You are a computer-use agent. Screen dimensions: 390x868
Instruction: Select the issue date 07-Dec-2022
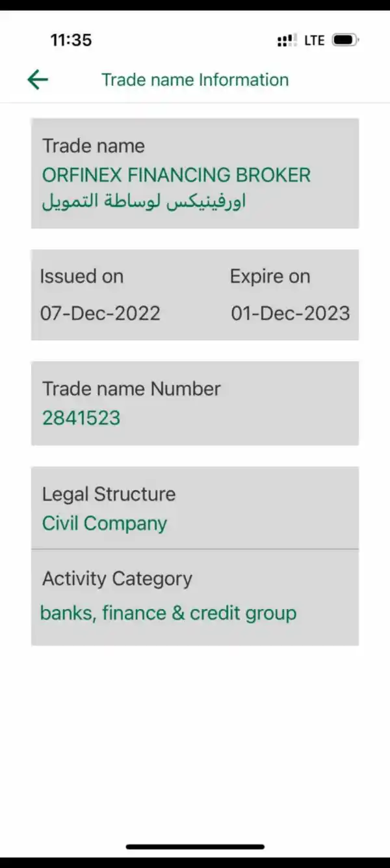100,313
